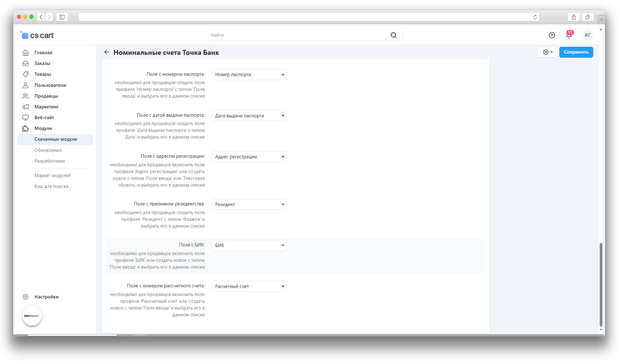Click the back arrow next to page title
The image size is (620, 364).
coord(107,52)
